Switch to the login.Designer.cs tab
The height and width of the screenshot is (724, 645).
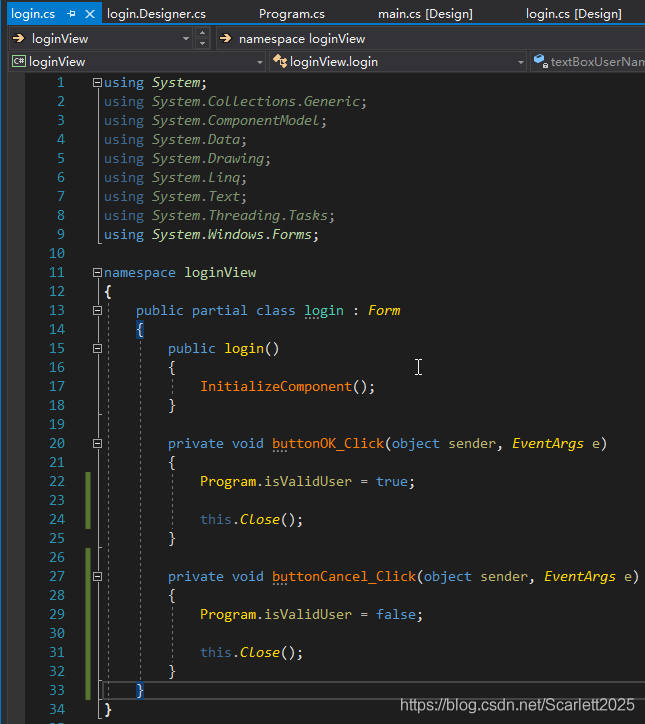point(156,14)
